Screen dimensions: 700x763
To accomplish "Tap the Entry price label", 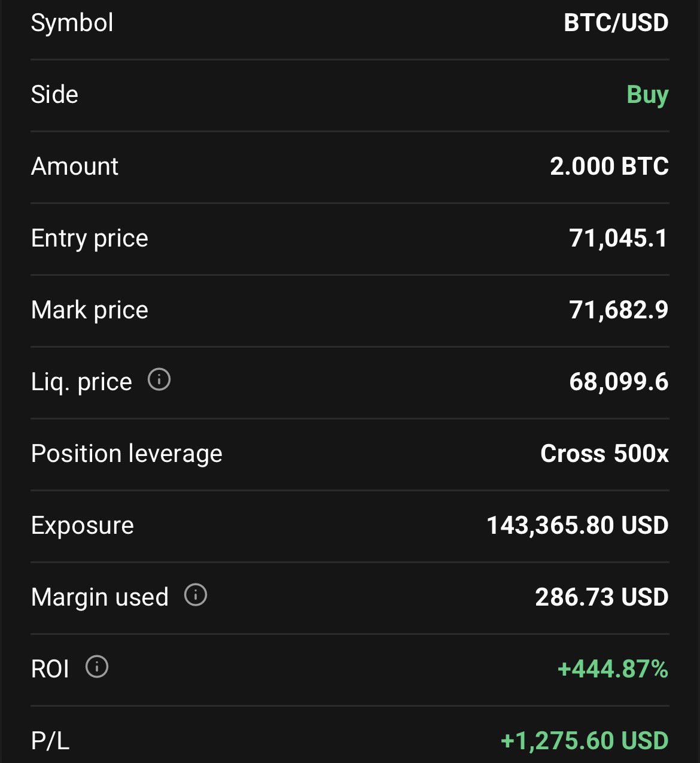I will coord(89,238).
